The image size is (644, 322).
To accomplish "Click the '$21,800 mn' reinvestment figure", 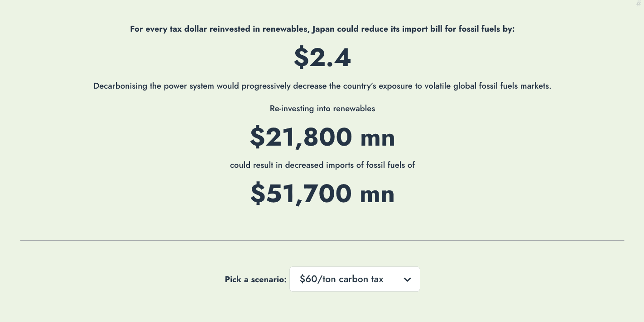I will (x=322, y=137).
